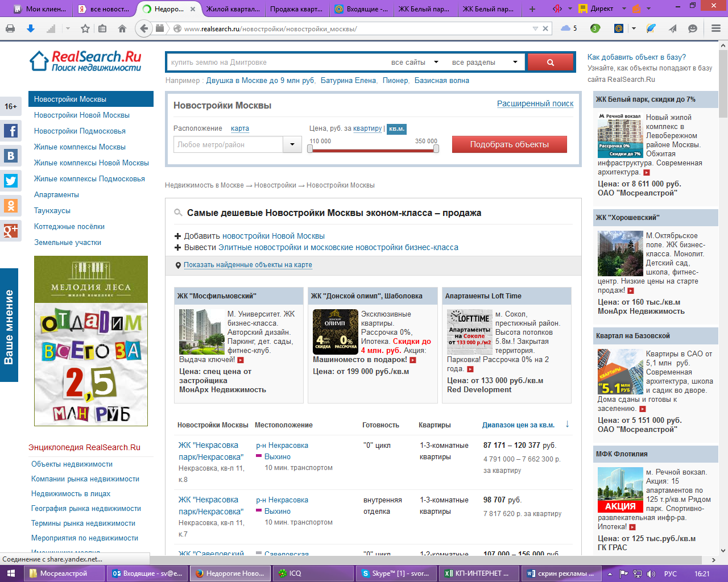Click the minimum price slider handle
Viewport: 728px width, 582px height.
[310, 149]
